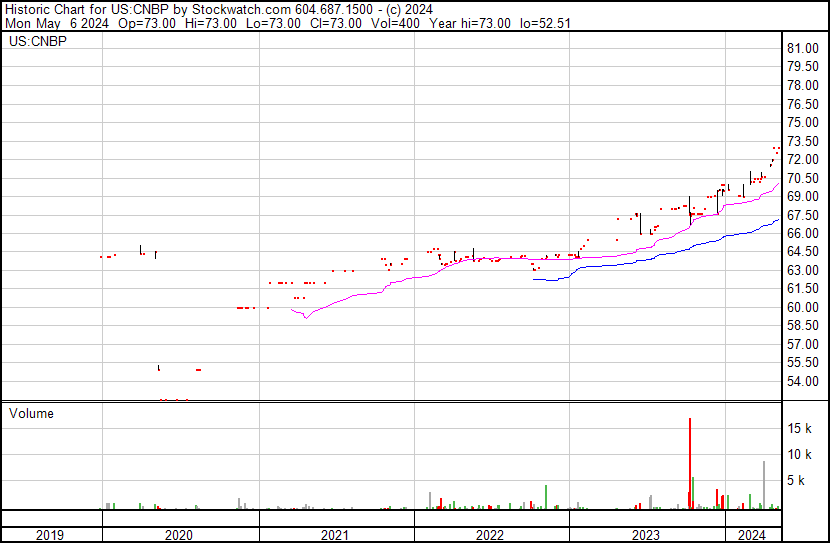Select the 2022 year label on timeline

(491, 535)
